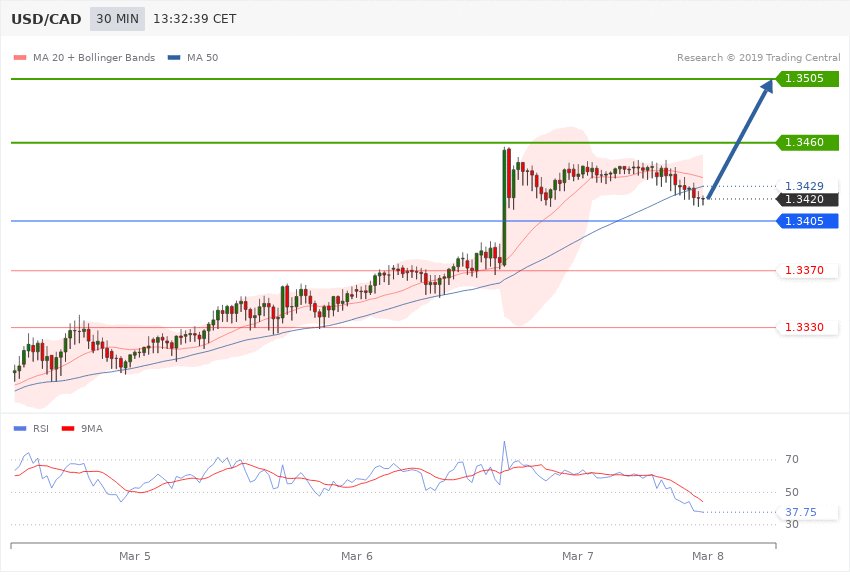The image size is (850, 576).
Task: Click the blue MA 50 legend swatch
Action: [x=174, y=57]
